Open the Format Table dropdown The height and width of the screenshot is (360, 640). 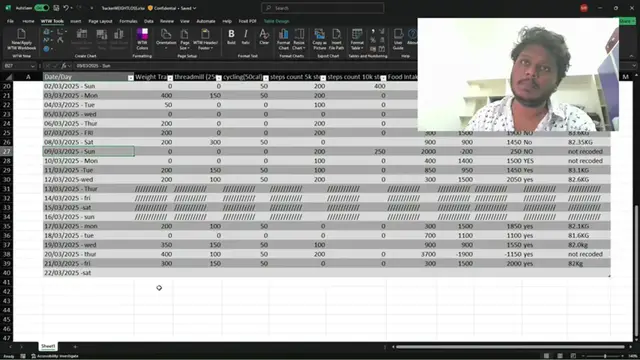click(x=357, y=39)
